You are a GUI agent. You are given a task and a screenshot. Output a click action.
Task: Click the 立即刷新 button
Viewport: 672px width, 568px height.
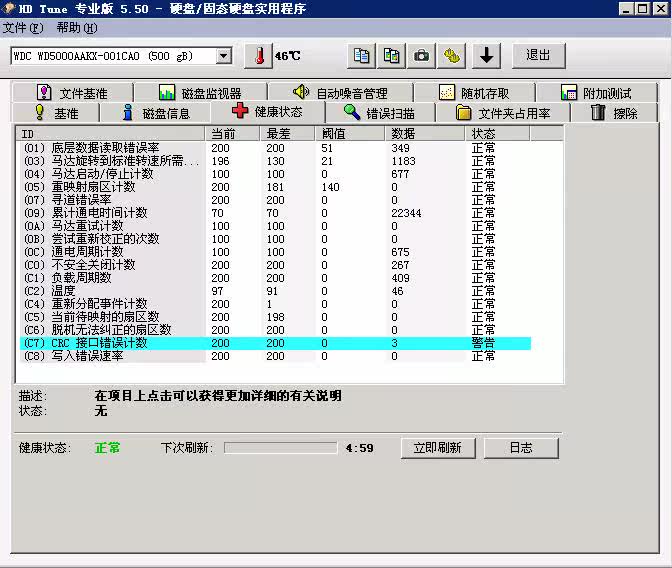(x=438, y=448)
